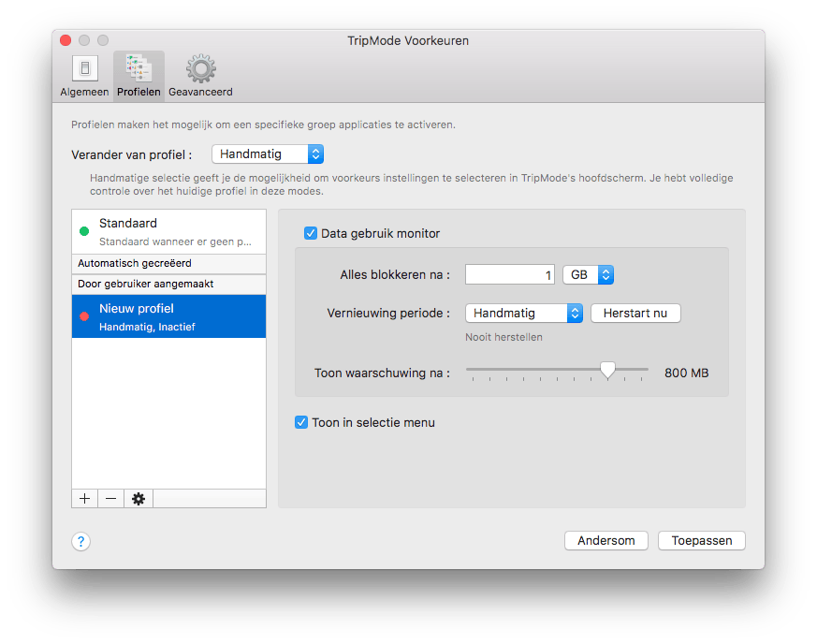The width and height of the screenshot is (817, 644).
Task: Open the profile actions gear menu
Action: pos(139,499)
